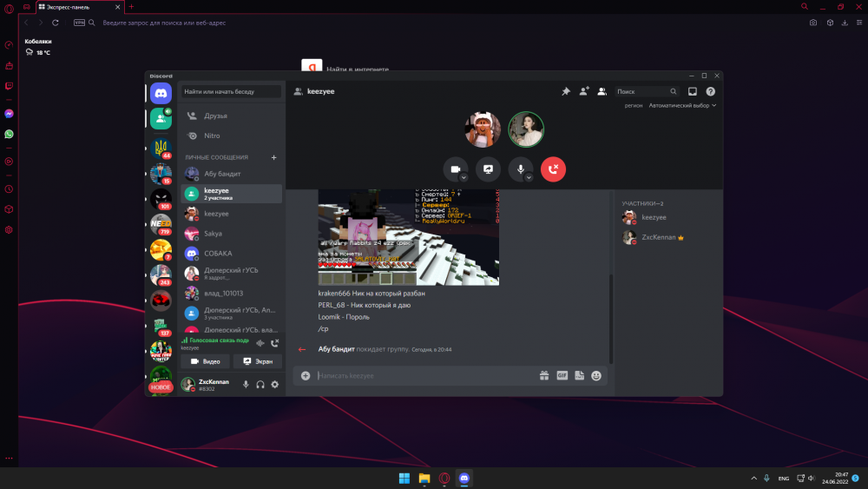The image size is (868, 489).
Task: Open Абу бандит conversation
Action: pos(231,174)
